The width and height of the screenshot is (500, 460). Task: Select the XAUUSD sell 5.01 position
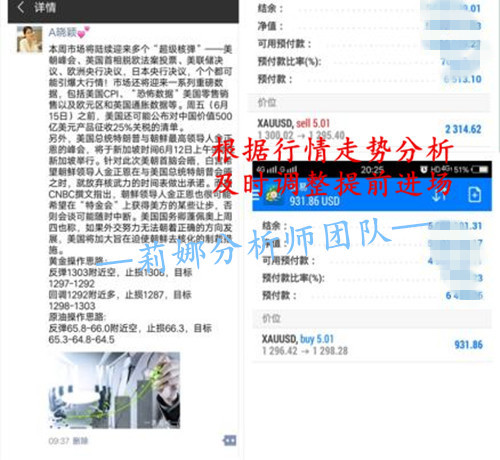click(x=369, y=129)
